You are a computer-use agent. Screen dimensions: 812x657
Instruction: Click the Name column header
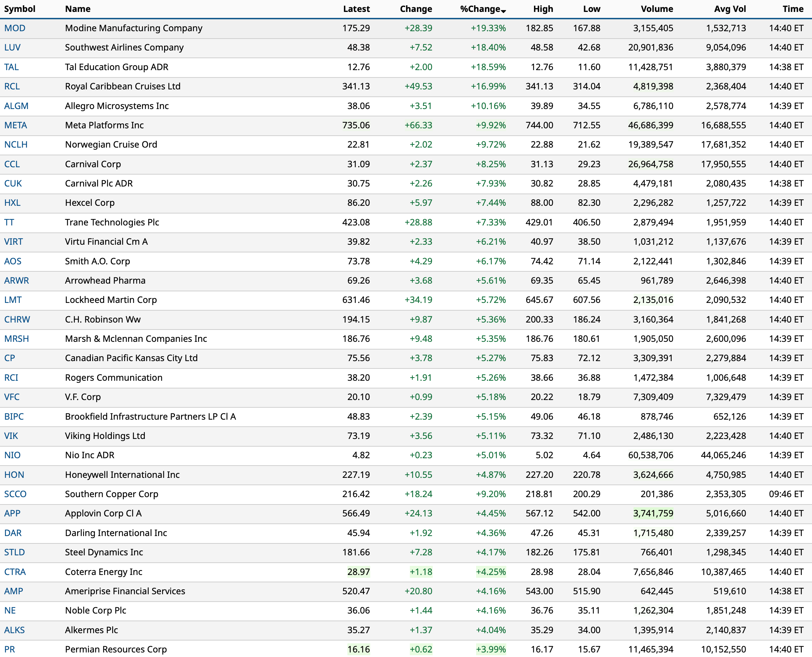tap(77, 9)
